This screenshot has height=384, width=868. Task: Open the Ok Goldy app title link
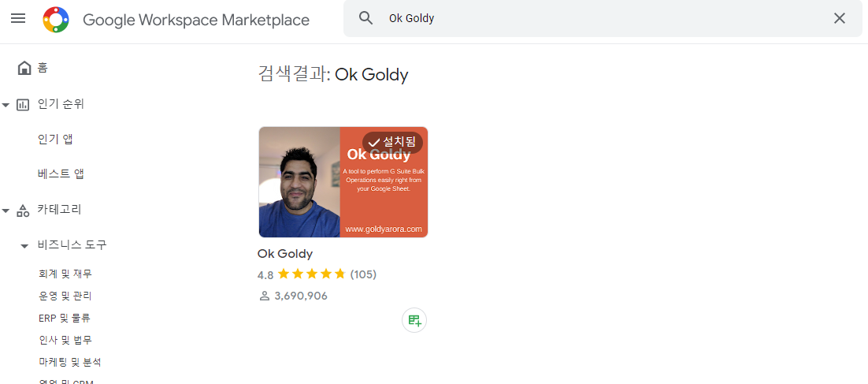[285, 254]
